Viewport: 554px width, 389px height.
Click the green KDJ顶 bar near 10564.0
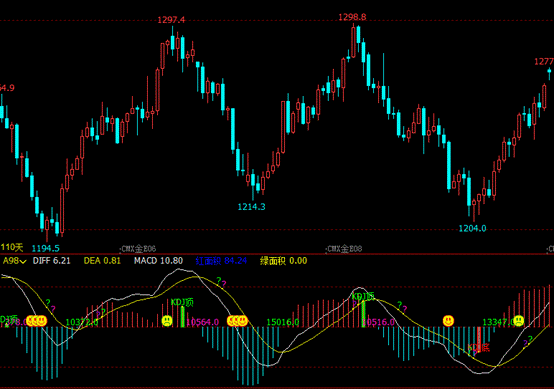pos(182,317)
